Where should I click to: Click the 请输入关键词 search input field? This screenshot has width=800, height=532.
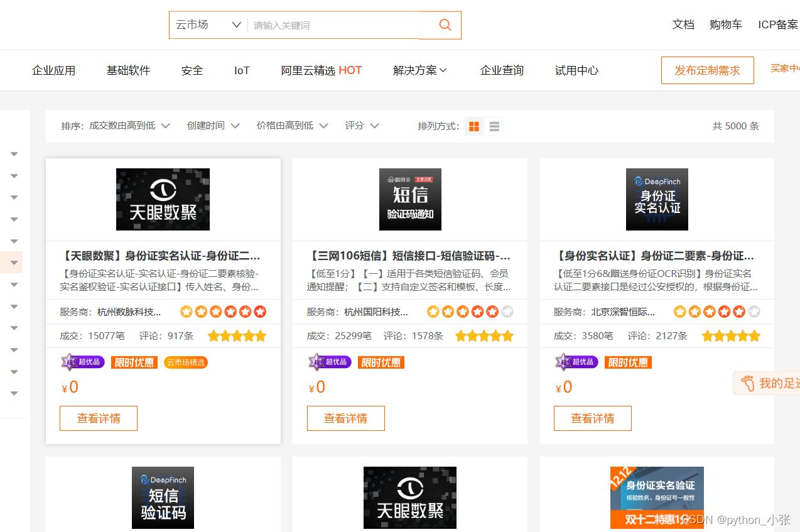click(333, 25)
